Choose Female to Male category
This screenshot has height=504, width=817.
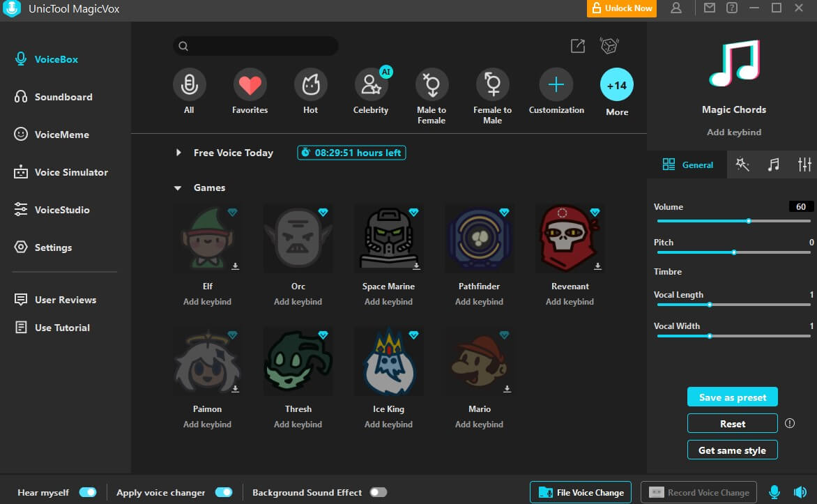[492, 84]
